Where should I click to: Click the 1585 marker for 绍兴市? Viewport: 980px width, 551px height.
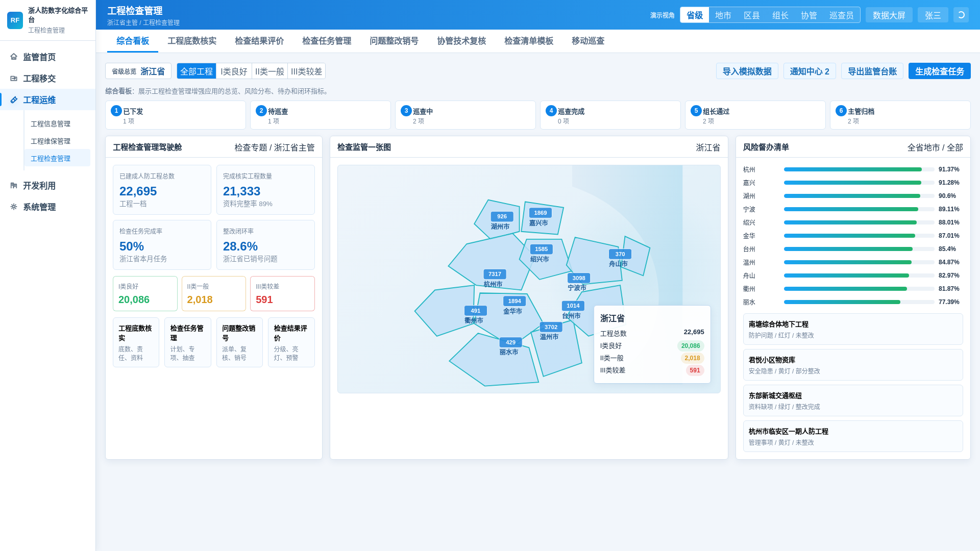pyautogui.click(x=541, y=249)
